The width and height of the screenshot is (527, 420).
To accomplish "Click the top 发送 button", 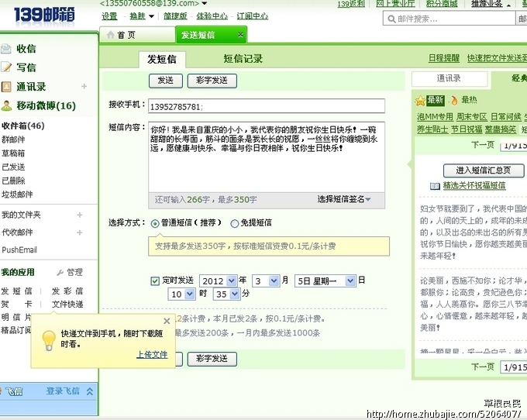I will point(166,81).
